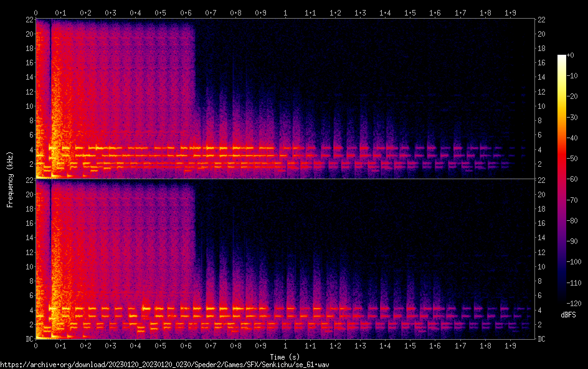Click the 0 tick on the bottom time axis
Screen dimensions: 588x369
[x=36, y=346]
